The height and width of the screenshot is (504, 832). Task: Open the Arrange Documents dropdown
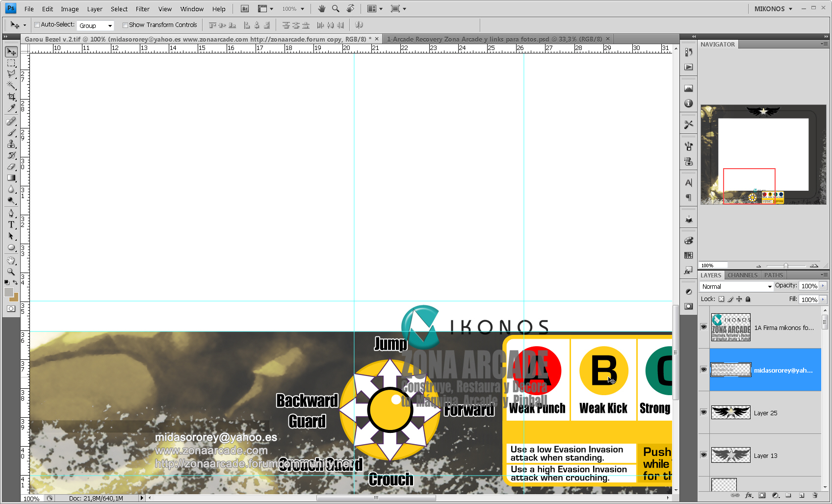click(375, 9)
